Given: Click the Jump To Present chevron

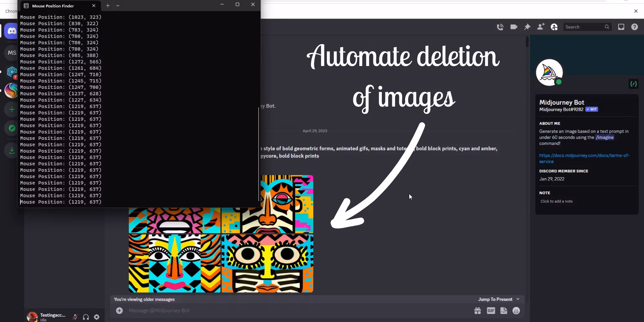Looking at the screenshot, I should pyautogui.click(x=518, y=299).
